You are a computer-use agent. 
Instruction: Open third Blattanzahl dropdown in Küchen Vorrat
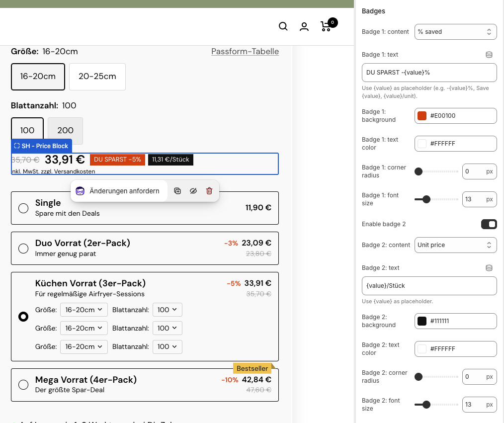pos(168,347)
